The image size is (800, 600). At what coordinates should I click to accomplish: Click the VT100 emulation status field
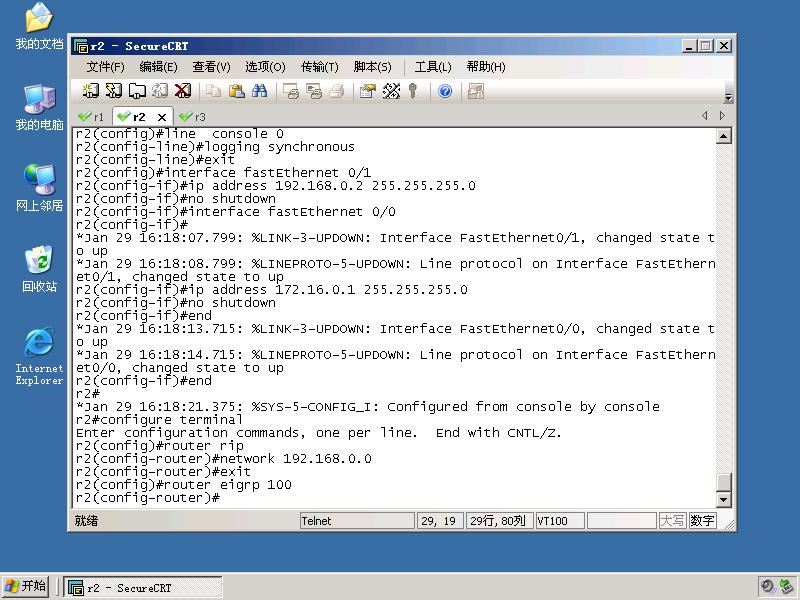click(560, 521)
